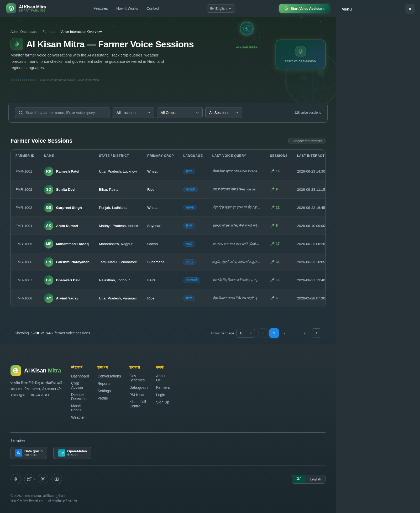Viewport: 420px width, 513px height.
Task: Focus the farmer search input field
Action: click(x=62, y=113)
